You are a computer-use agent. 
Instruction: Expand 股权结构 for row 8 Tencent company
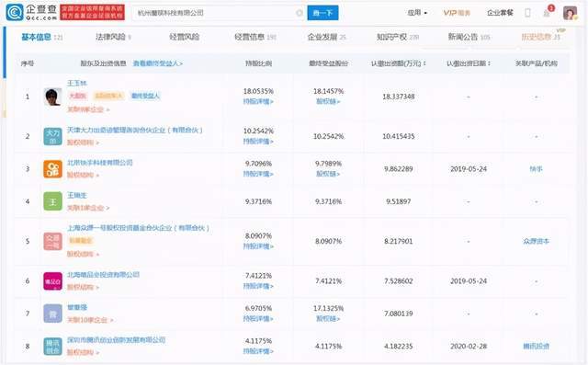click(83, 353)
